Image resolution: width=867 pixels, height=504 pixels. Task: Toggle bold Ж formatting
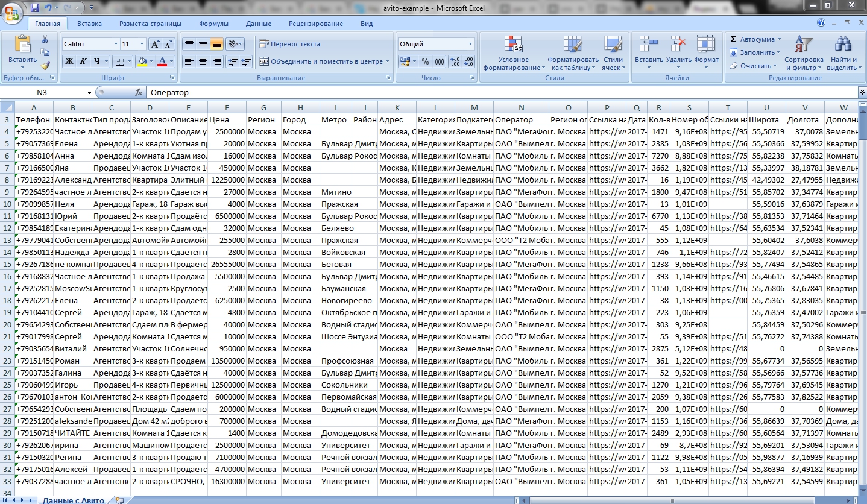tap(69, 61)
